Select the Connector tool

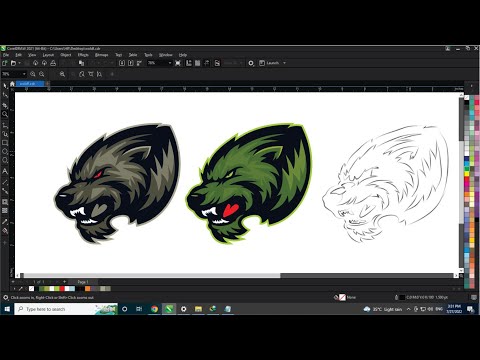pos(5,191)
